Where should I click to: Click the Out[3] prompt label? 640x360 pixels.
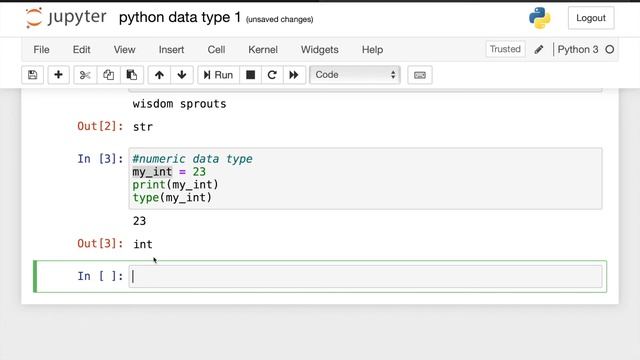tap(100, 243)
